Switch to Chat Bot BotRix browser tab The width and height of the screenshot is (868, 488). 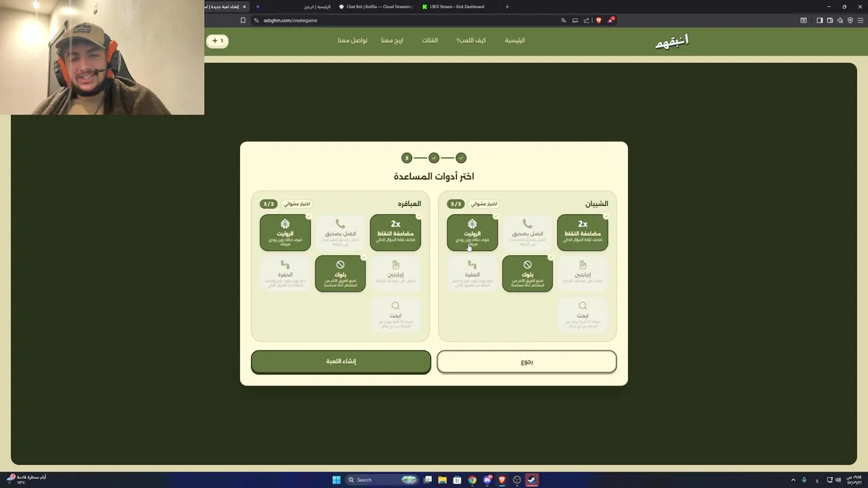375,7
